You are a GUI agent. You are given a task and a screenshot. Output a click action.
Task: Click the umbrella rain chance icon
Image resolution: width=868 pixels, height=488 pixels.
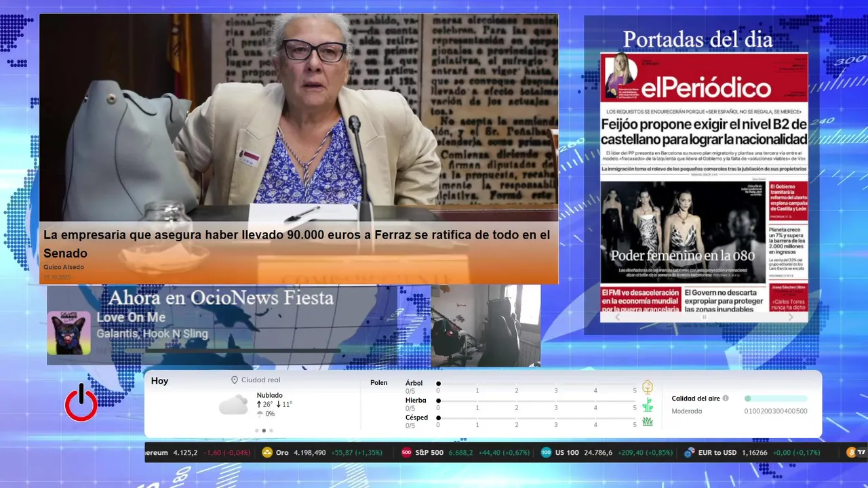click(x=260, y=414)
